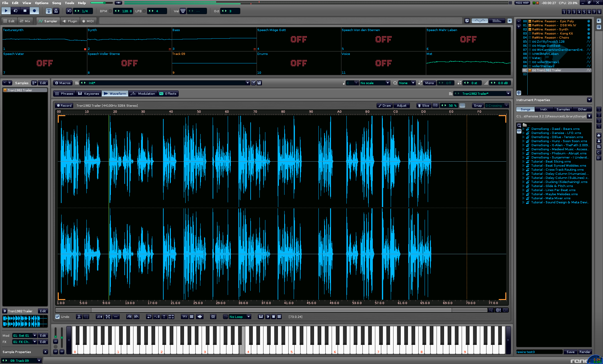This screenshot has width=603, height=364.
Task: Click the Render button
Action: [585, 352]
